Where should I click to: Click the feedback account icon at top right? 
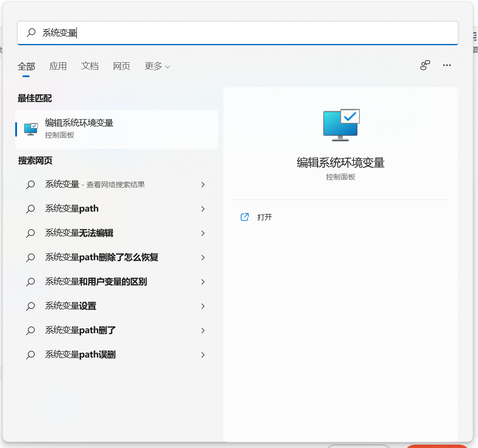[425, 65]
